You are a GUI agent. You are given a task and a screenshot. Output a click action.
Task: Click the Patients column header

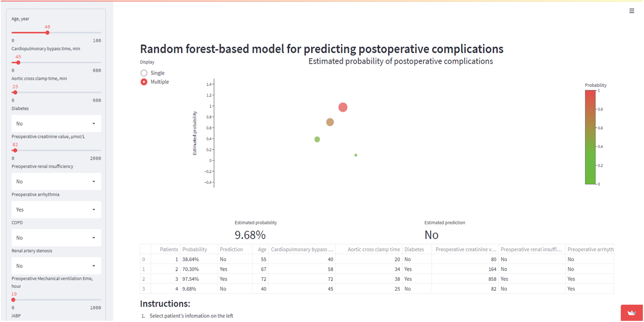(x=169, y=249)
